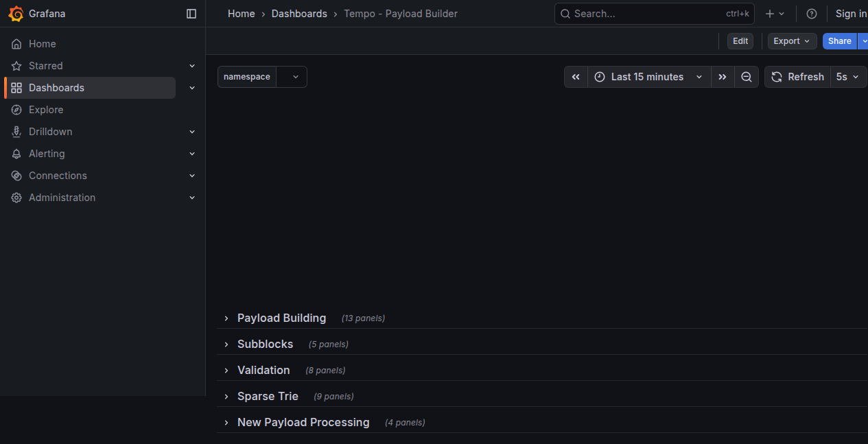The width and height of the screenshot is (868, 444).
Task: Click the Starred star icon
Action: [16, 66]
